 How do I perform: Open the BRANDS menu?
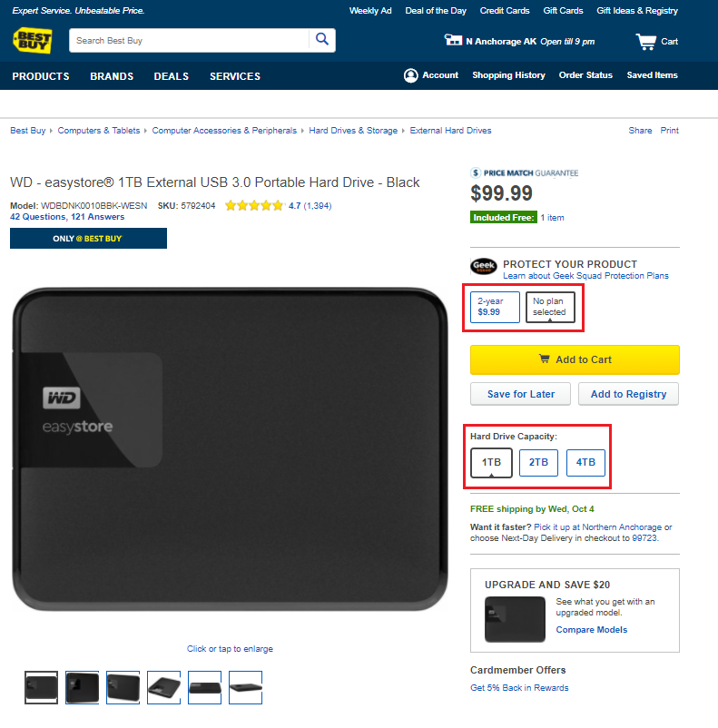pos(112,76)
